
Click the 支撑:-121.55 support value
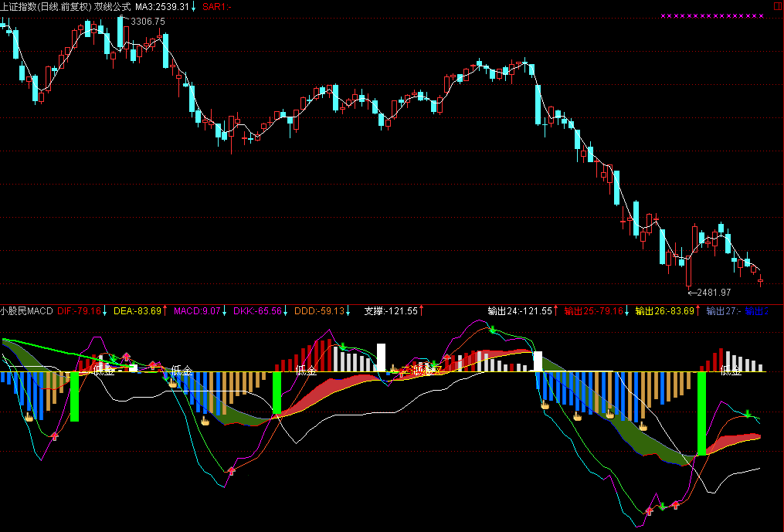[x=391, y=311]
